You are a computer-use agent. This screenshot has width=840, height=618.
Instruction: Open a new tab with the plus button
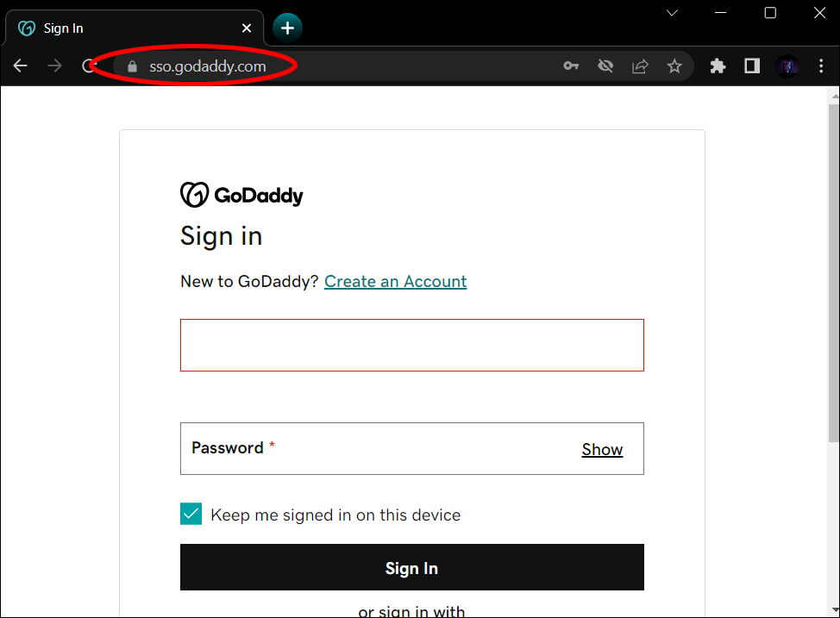288,28
